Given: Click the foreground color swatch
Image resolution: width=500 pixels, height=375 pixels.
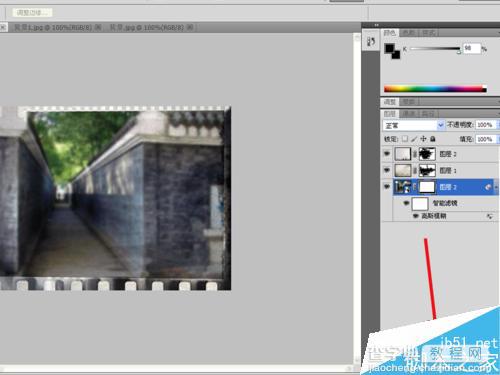Looking at the screenshot, I should tap(389, 49).
